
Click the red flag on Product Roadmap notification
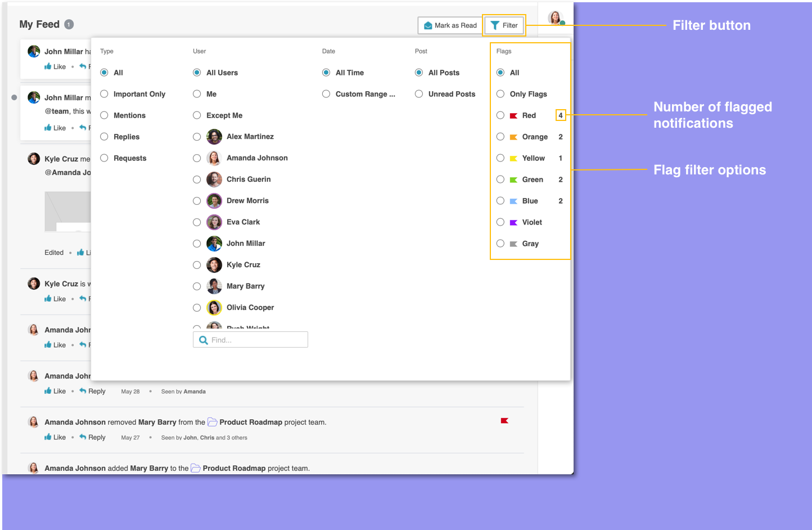pyautogui.click(x=504, y=421)
